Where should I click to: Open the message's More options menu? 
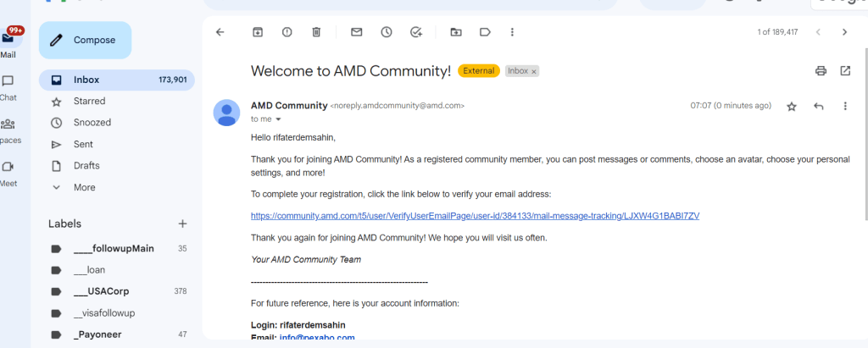(845, 106)
